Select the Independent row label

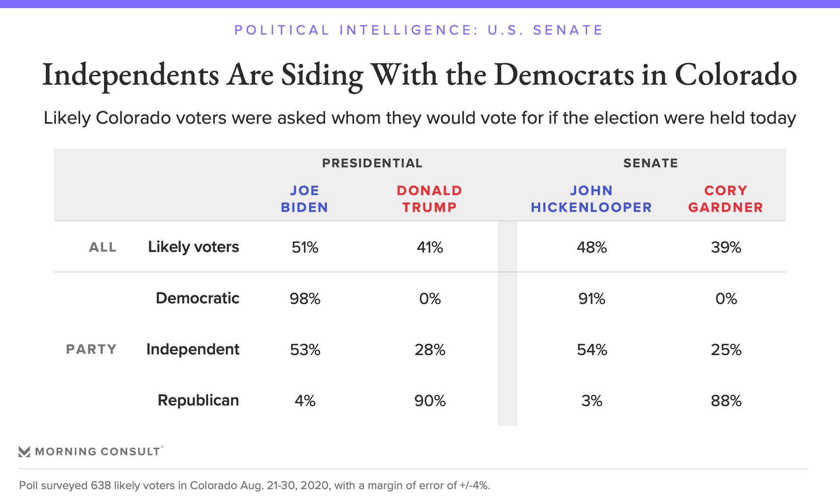pyautogui.click(x=192, y=350)
